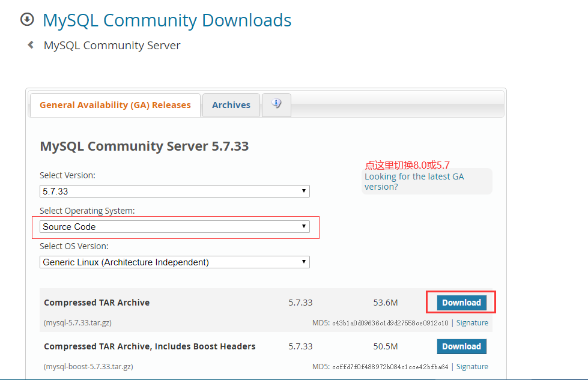
Task: Expand the Select OS Version dropdown
Action: [x=175, y=262]
